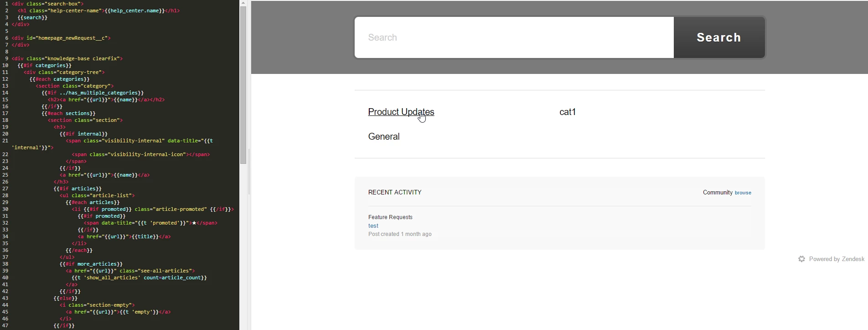The image size is (868, 330).
Task: Click the code editor scrollbar thumb
Action: point(243,85)
